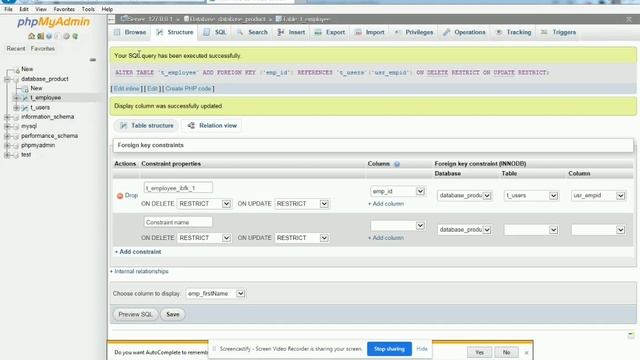This screenshot has height=360, width=640.
Task: Click the SQL tab icon
Action: pyautogui.click(x=207, y=32)
